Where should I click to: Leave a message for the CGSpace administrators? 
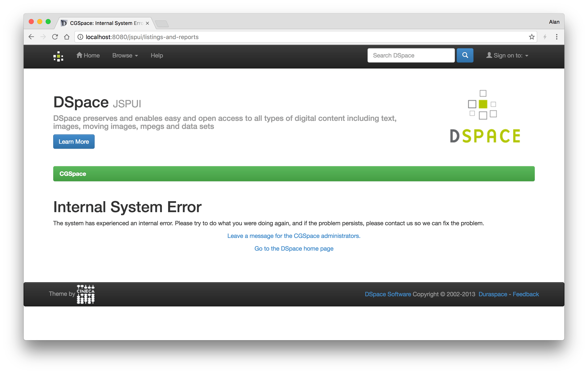294,236
